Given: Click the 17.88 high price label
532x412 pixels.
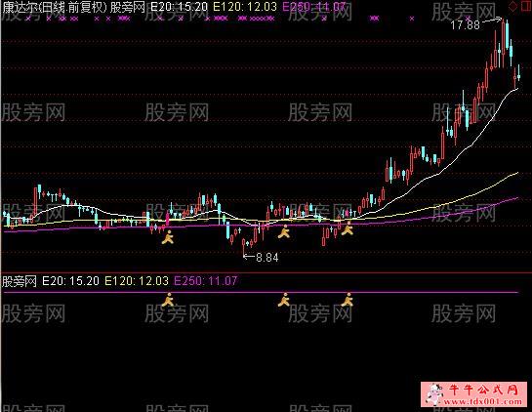Looking at the screenshot, I should click(466, 25).
